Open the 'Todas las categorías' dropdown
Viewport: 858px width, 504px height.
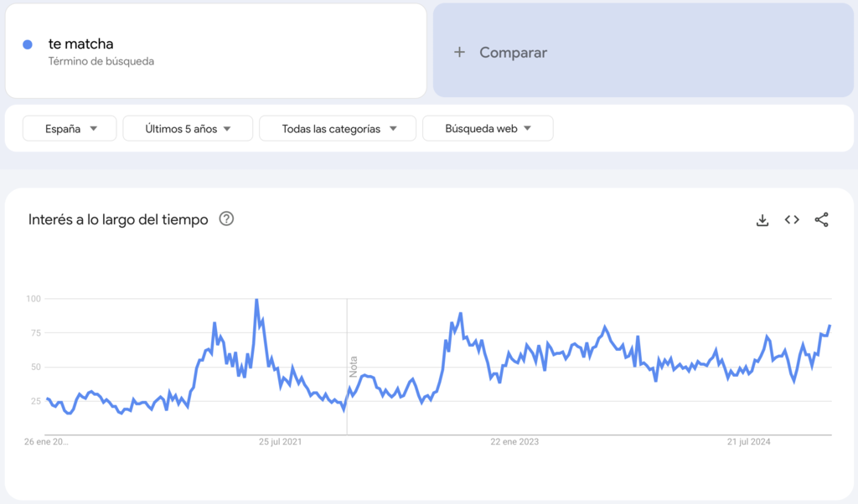click(337, 128)
